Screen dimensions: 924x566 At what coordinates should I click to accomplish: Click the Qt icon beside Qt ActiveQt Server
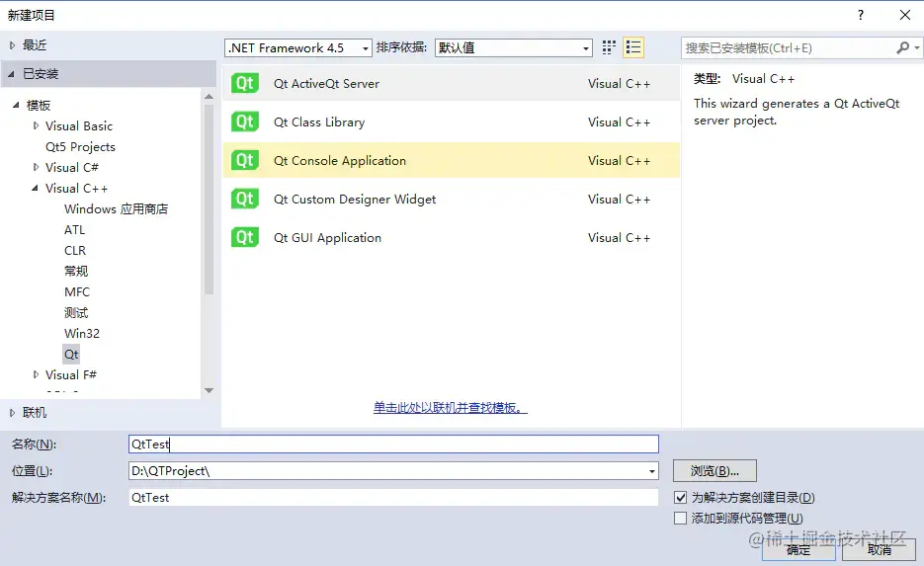pos(244,83)
